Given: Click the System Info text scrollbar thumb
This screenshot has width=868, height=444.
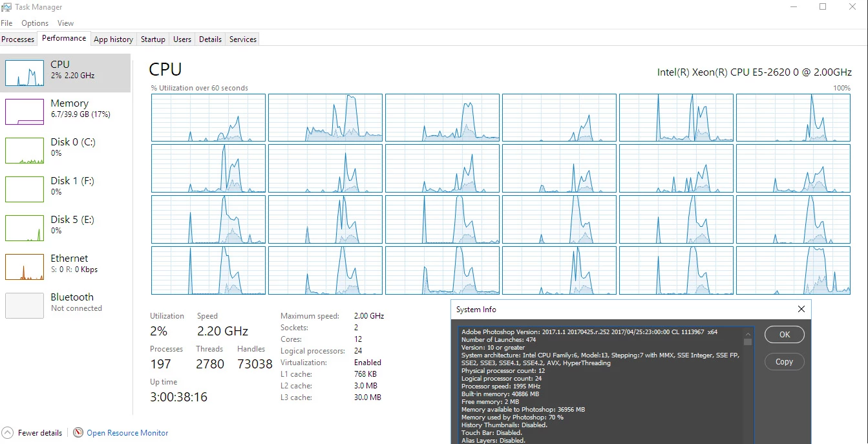Looking at the screenshot, I should [x=748, y=342].
